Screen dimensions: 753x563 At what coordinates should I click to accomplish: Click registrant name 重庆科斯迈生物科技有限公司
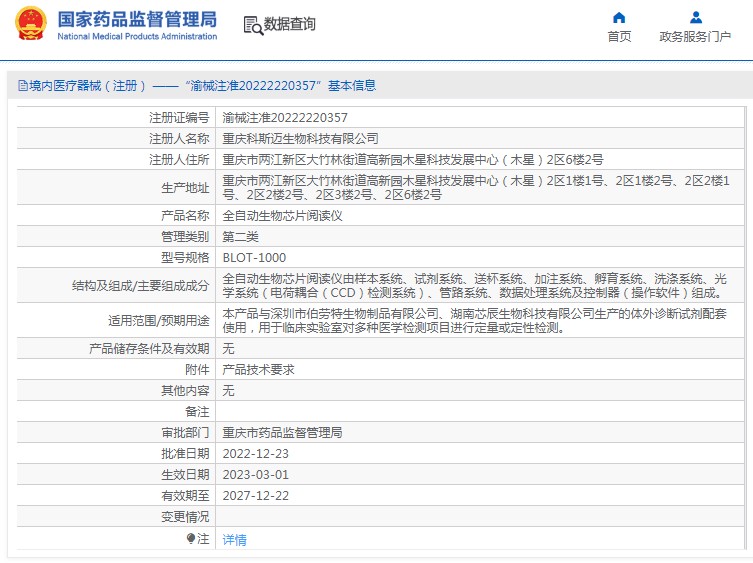coord(300,138)
